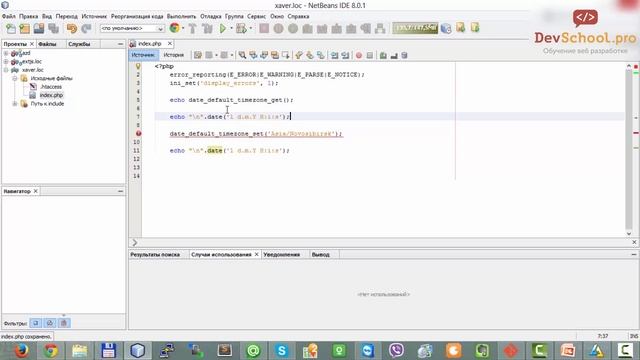Run the project with green play button
This screenshot has width=640, height=360.
click(223, 29)
